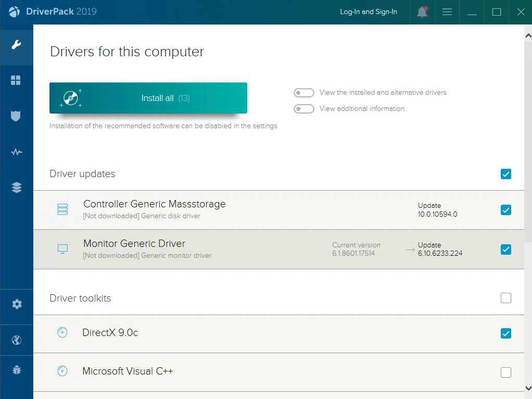The width and height of the screenshot is (532, 399).
Task: Toggle View the installed and alternative drivers
Action: coord(303,93)
